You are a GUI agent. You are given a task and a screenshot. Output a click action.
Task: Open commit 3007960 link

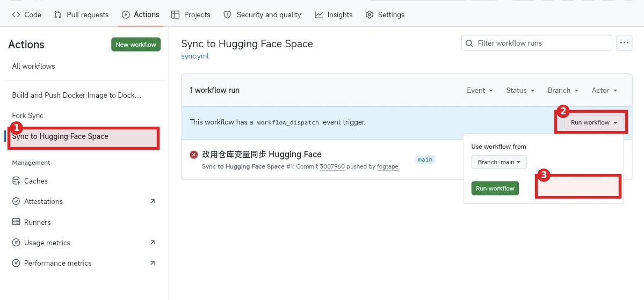[332, 166]
